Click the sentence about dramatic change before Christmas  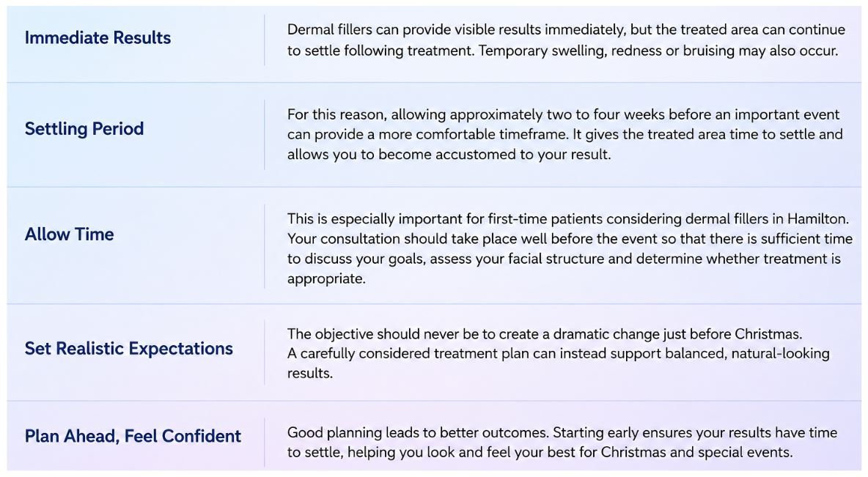point(545,334)
